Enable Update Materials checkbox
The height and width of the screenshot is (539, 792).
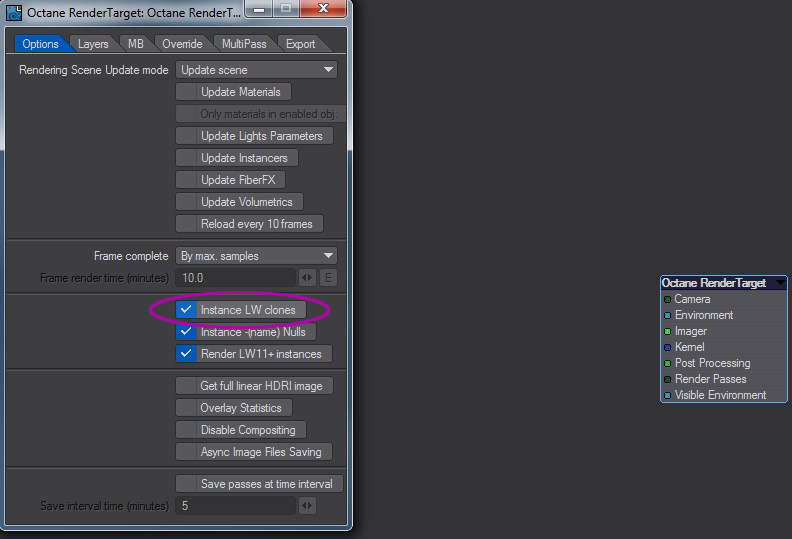coord(233,92)
